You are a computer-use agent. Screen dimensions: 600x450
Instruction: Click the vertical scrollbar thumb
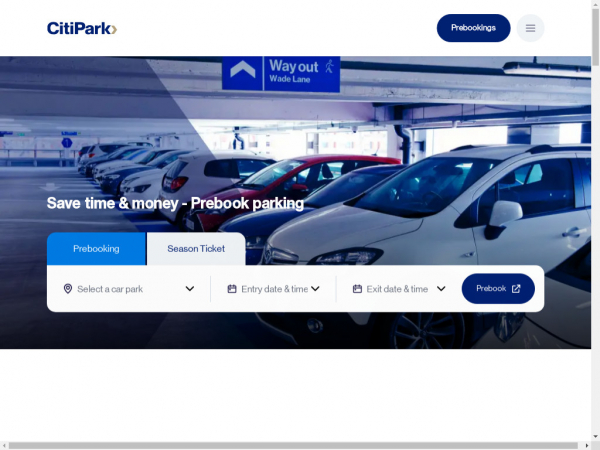tap(595, 37)
